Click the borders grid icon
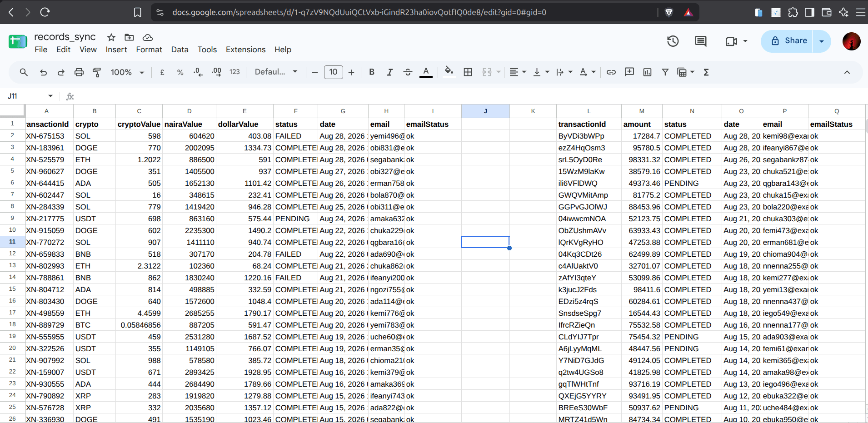Image resolution: width=868 pixels, height=423 pixels. 468,72
